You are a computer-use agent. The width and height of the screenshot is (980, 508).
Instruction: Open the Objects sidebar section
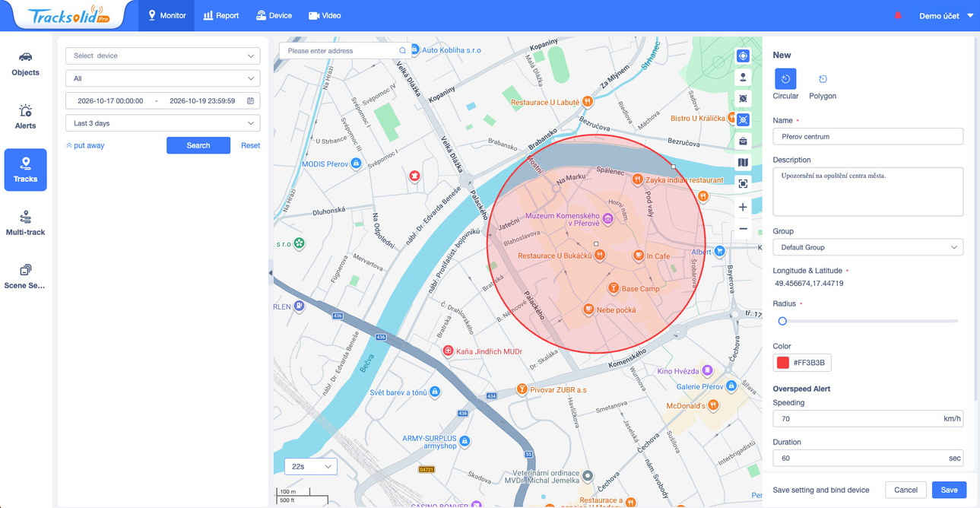[25, 64]
